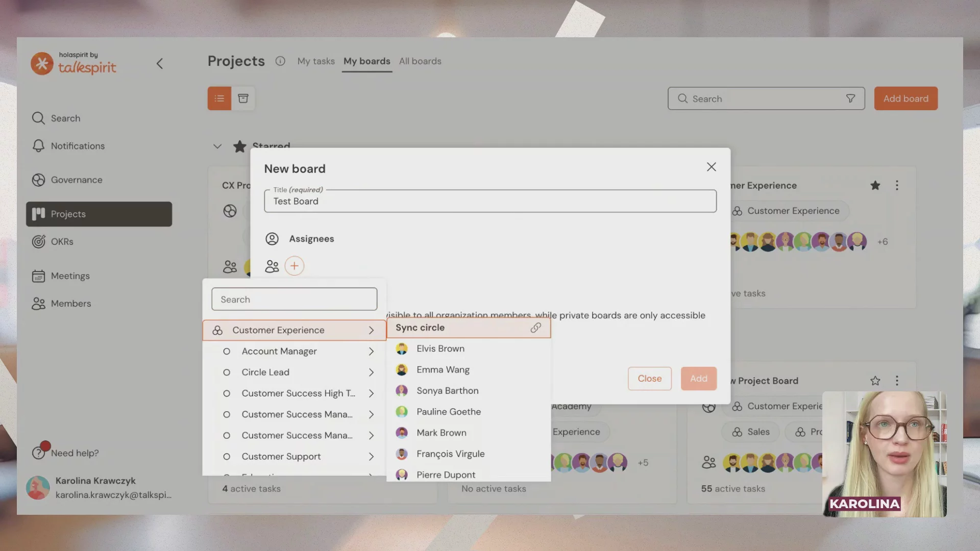The height and width of the screenshot is (551, 980).
Task: Focus the boards Search field
Action: (x=766, y=98)
